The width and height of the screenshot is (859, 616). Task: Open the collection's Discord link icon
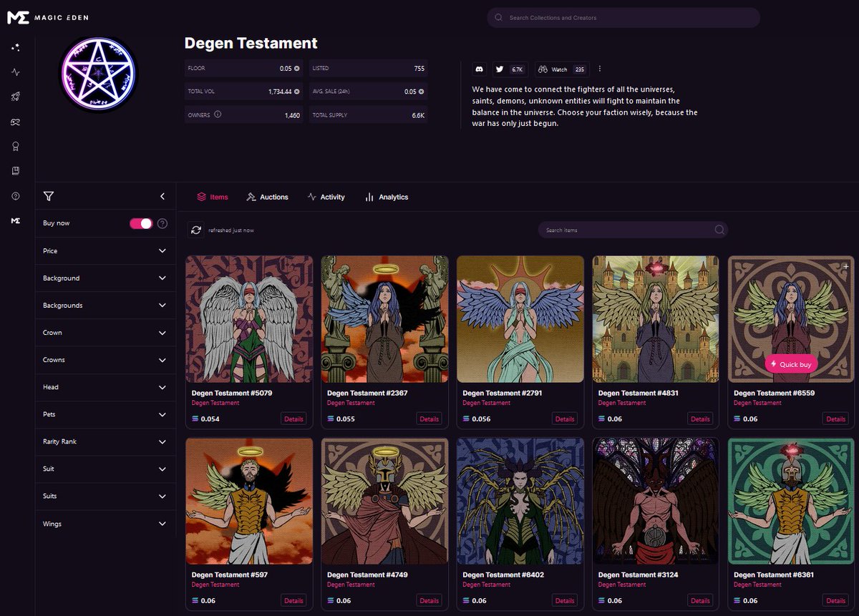tap(480, 69)
